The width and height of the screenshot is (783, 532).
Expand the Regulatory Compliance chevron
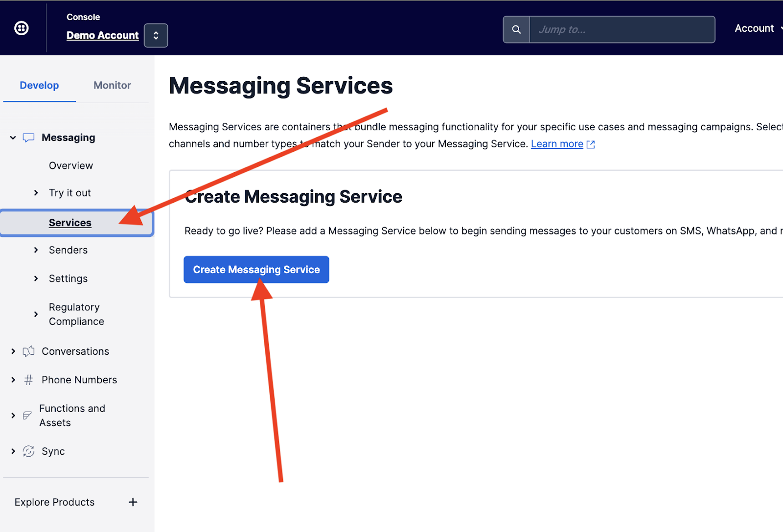(36, 314)
